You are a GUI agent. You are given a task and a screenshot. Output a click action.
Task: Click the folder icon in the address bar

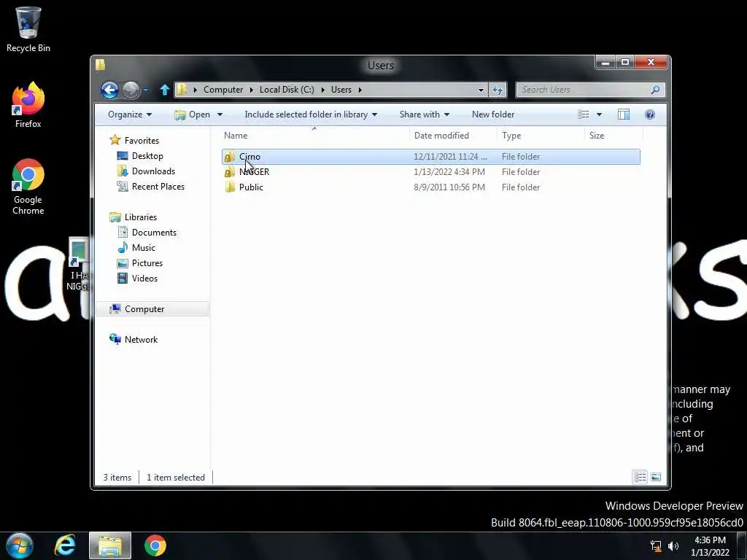coord(182,90)
